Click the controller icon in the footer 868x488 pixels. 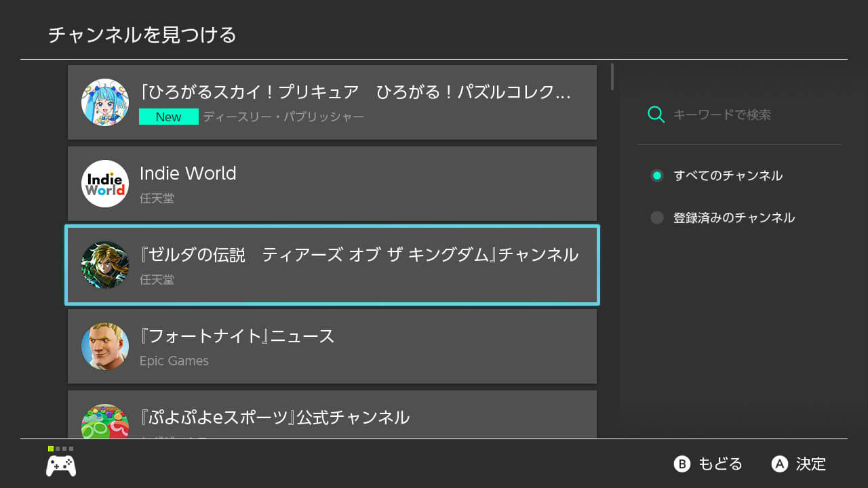click(61, 466)
